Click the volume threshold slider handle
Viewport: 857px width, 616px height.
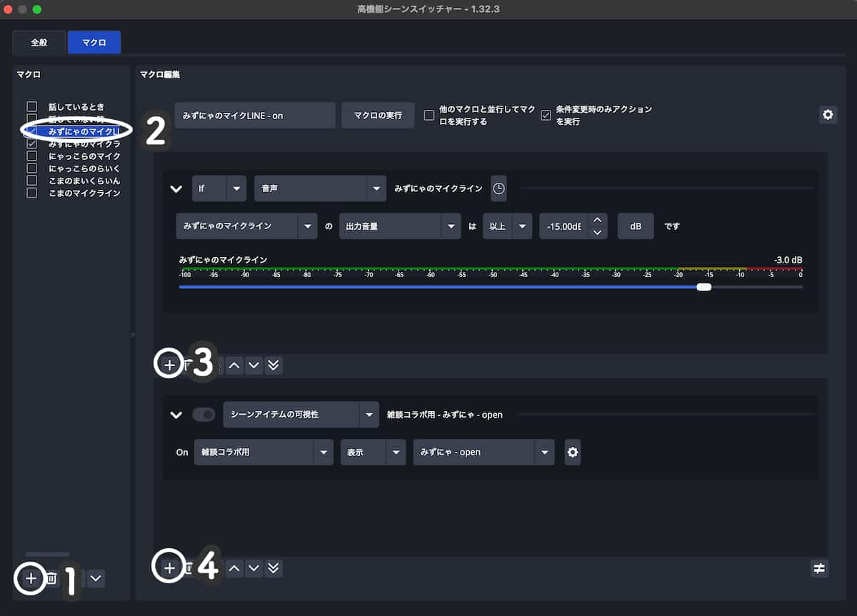click(703, 287)
